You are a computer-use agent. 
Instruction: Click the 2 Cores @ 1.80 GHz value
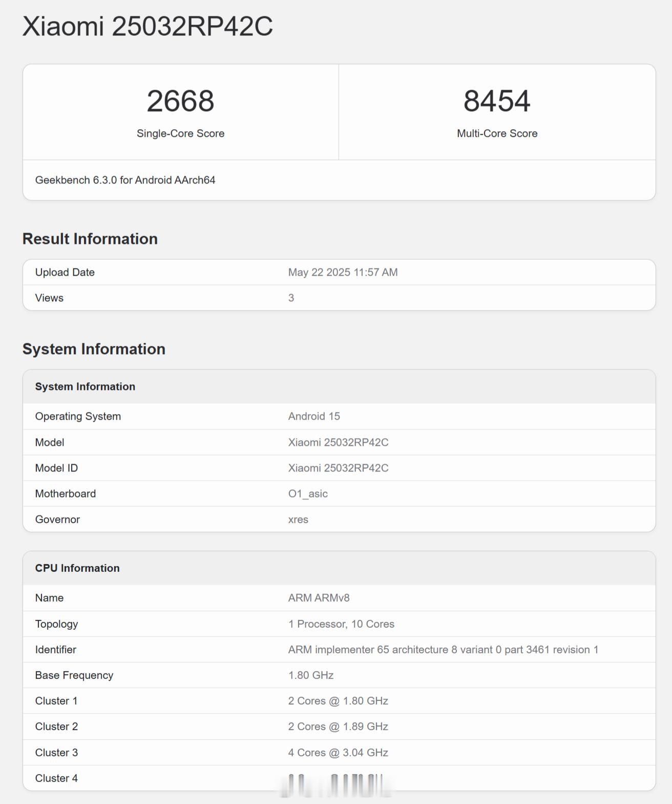pos(338,700)
